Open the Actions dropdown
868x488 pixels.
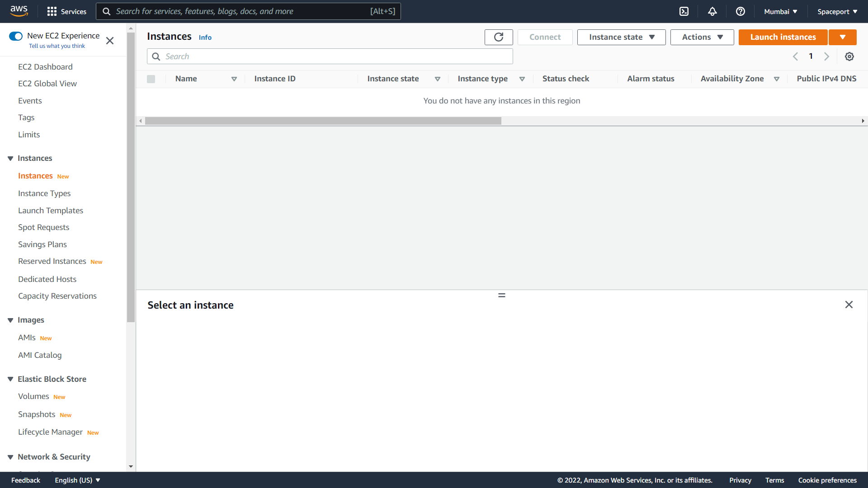pos(702,37)
